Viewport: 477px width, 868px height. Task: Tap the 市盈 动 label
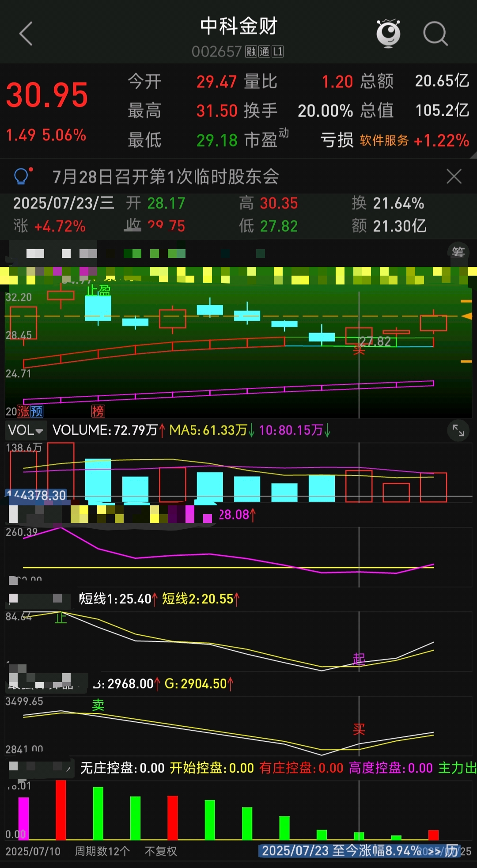pyautogui.click(x=266, y=139)
